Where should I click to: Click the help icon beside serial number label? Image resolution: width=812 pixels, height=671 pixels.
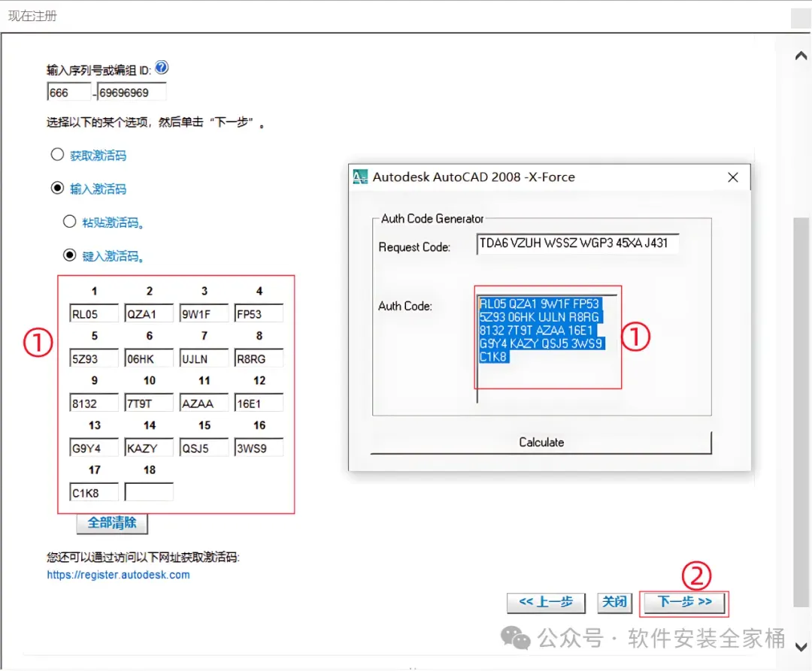(x=162, y=68)
